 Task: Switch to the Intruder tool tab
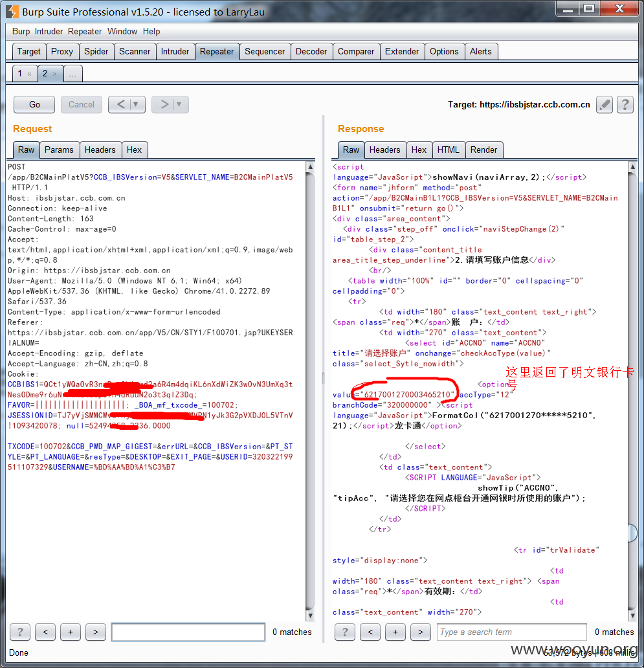coord(175,52)
